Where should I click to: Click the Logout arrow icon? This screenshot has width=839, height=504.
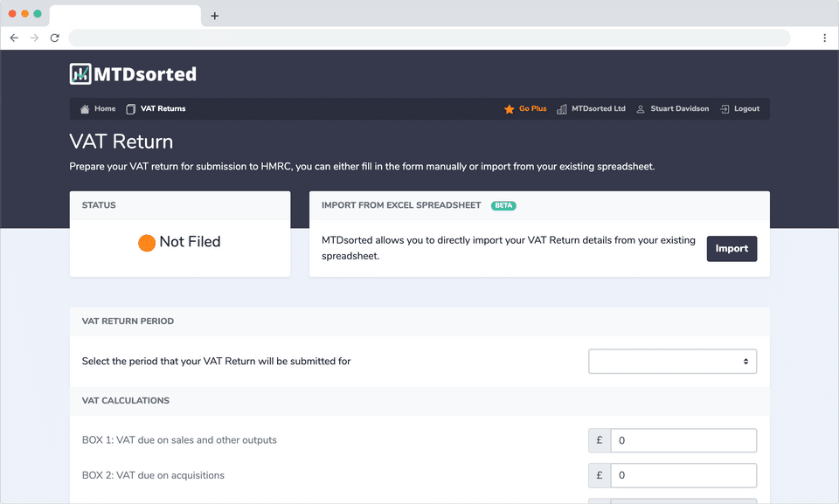pos(725,109)
